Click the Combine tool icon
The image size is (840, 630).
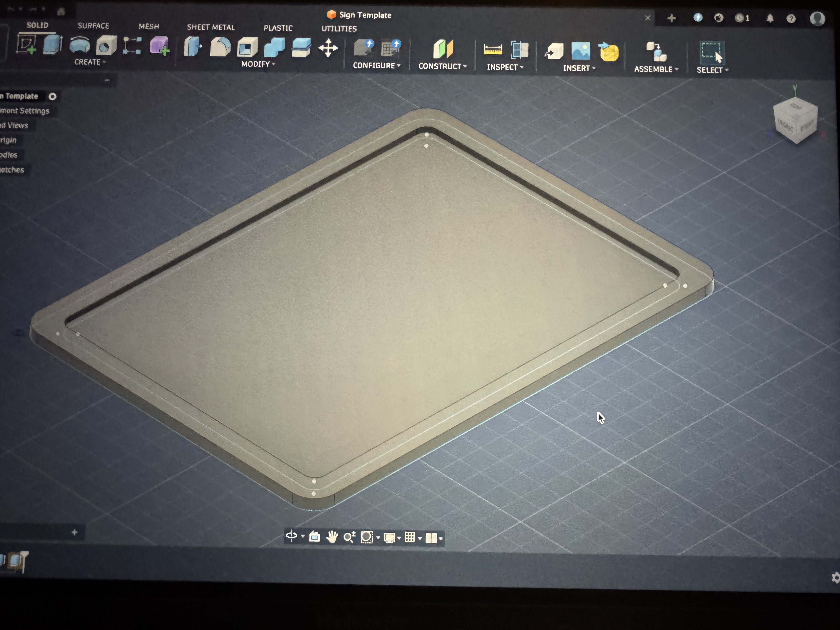(274, 48)
